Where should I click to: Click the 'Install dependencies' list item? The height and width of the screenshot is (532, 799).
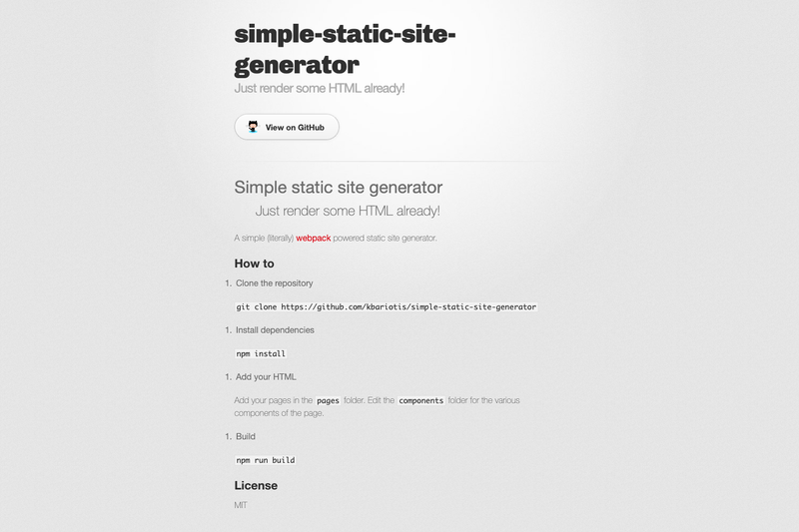point(275,330)
